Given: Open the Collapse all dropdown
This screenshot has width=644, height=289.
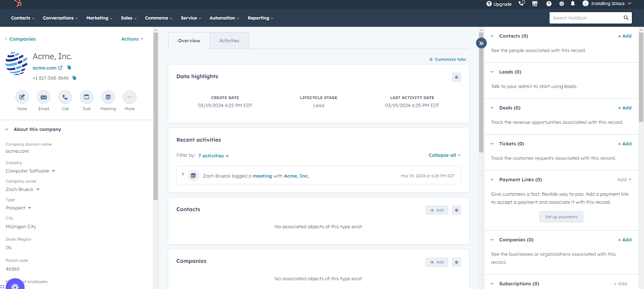Looking at the screenshot, I should [444, 155].
